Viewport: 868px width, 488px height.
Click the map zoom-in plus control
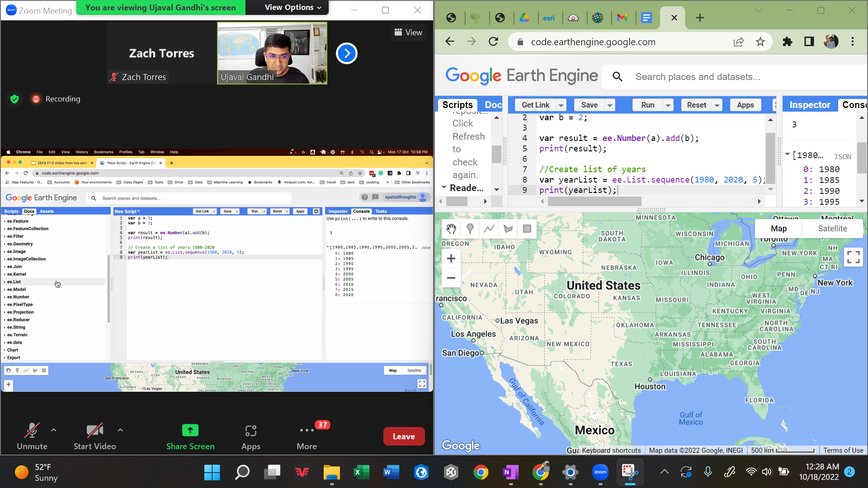[x=451, y=258]
